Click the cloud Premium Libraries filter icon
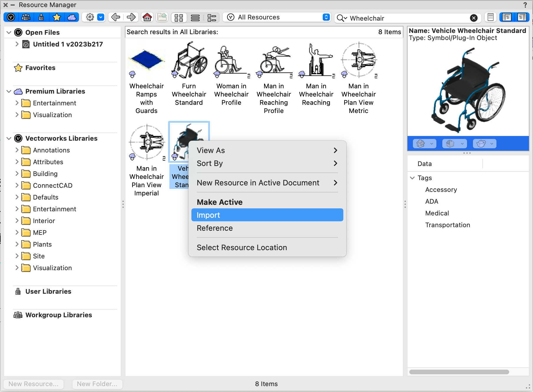The height and width of the screenshot is (392, 533). (72, 17)
